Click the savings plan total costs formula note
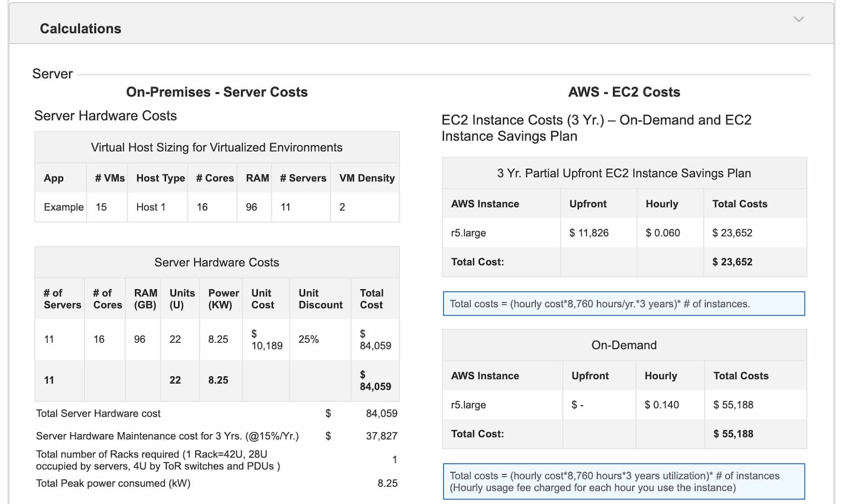Screen dimensions: 844x504 point(624,304)
